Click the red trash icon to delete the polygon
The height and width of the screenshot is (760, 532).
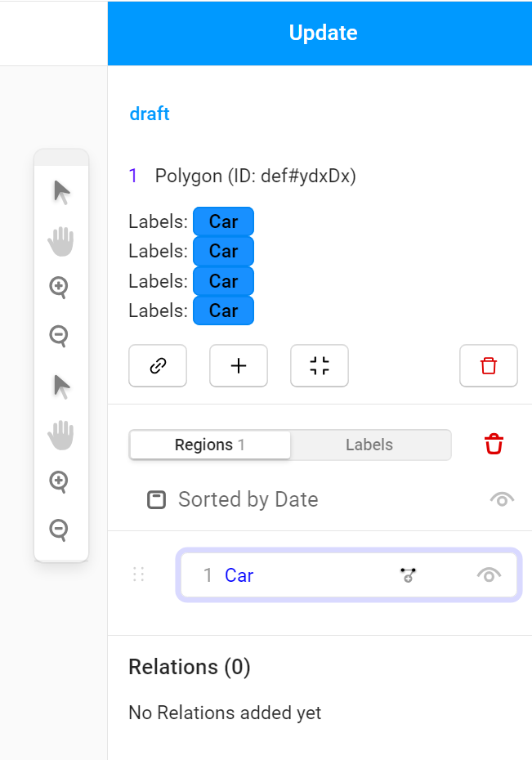click(x=488, y=365)
